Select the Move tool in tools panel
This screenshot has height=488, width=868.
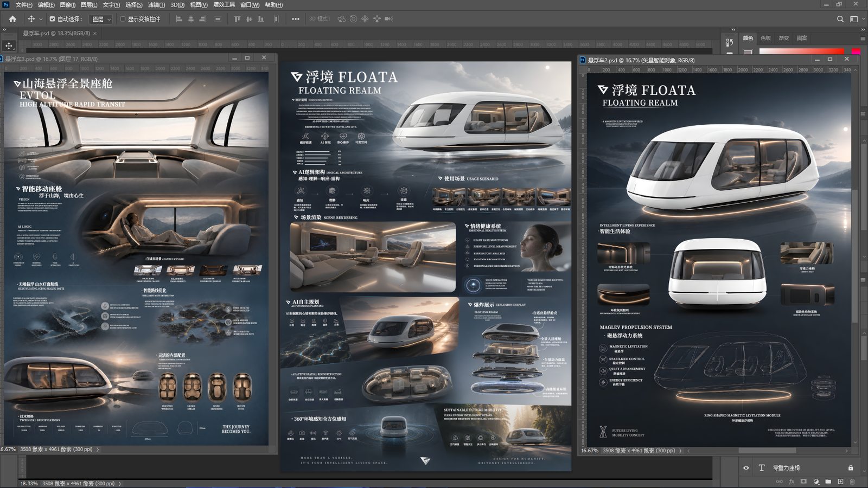9,46
